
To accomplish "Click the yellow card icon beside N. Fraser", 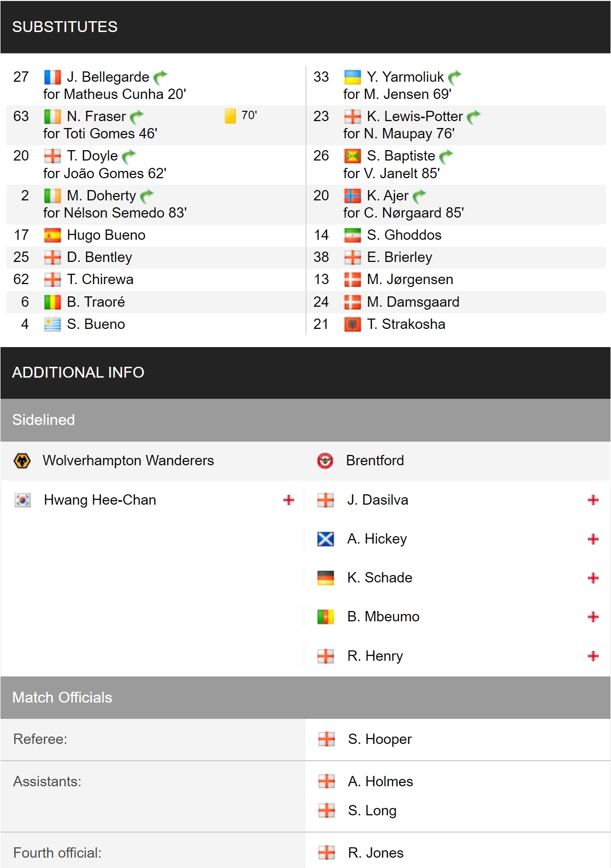I will 230,116.
